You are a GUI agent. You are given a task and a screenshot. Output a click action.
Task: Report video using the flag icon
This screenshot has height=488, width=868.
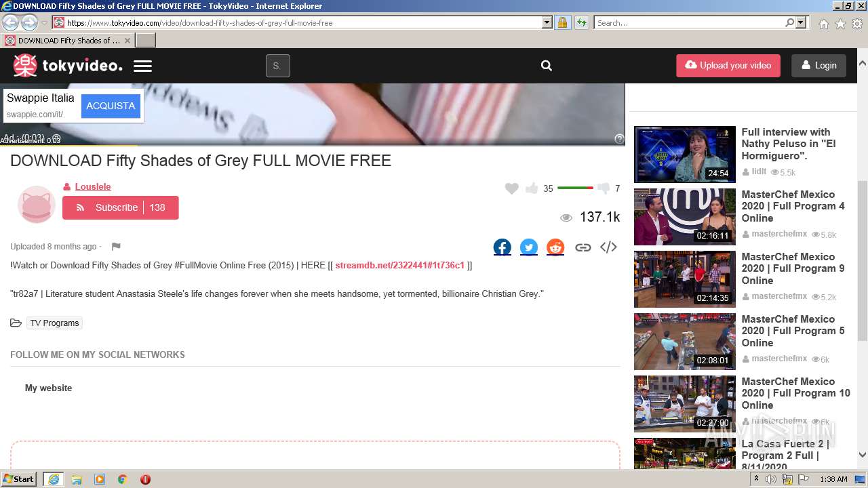pos(116,247)
